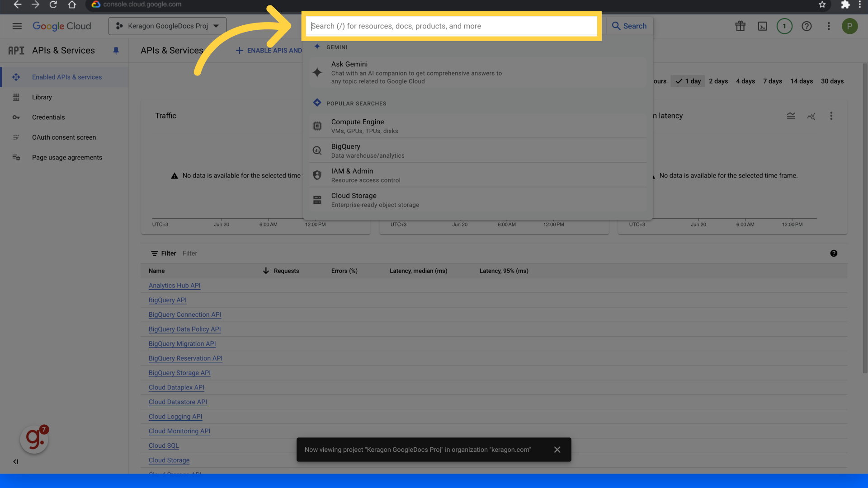Screen dimensions: 868x488
Task: Open the help question mark menu
Action: (x=807, y=26)
